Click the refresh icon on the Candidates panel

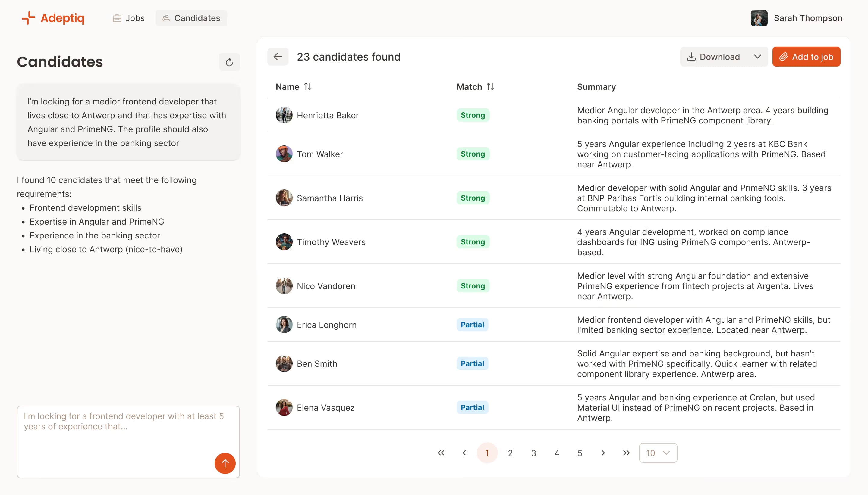229,62
